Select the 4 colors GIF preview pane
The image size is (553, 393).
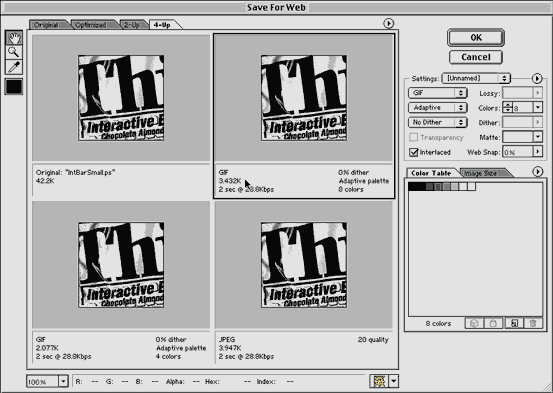point(121,265)
